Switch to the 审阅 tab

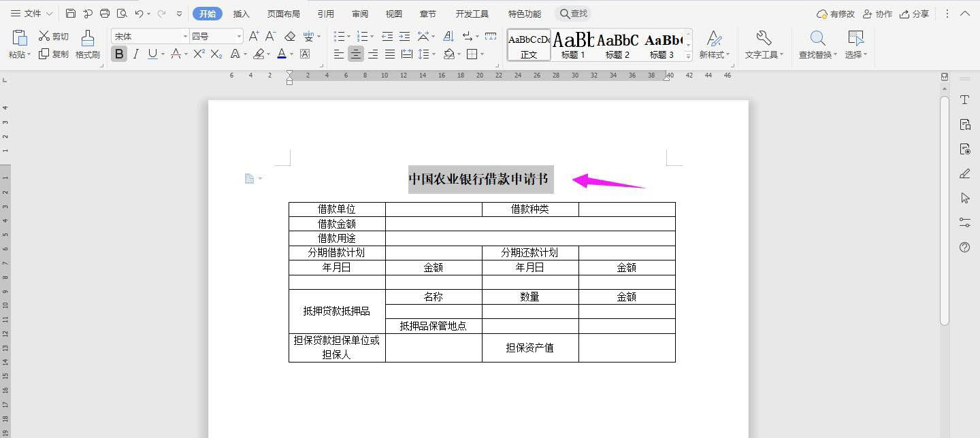pyautogui.click(x=360, y=14)
